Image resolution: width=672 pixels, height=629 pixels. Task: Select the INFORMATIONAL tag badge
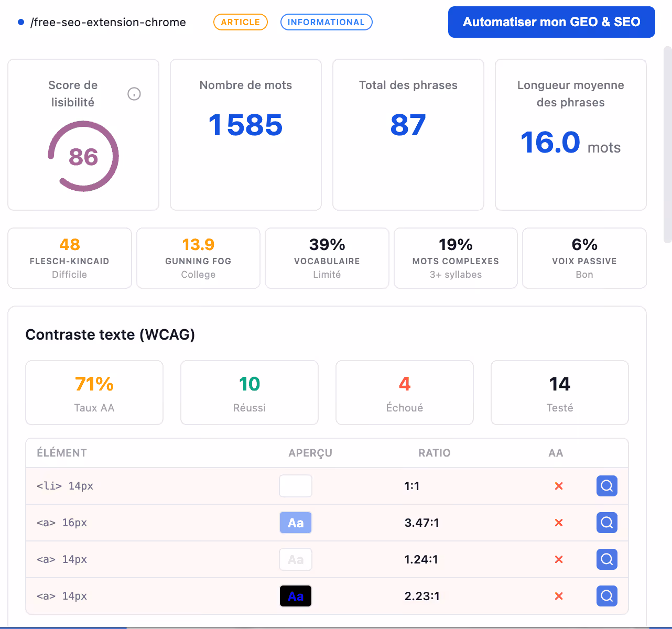(x=326, y=22)
